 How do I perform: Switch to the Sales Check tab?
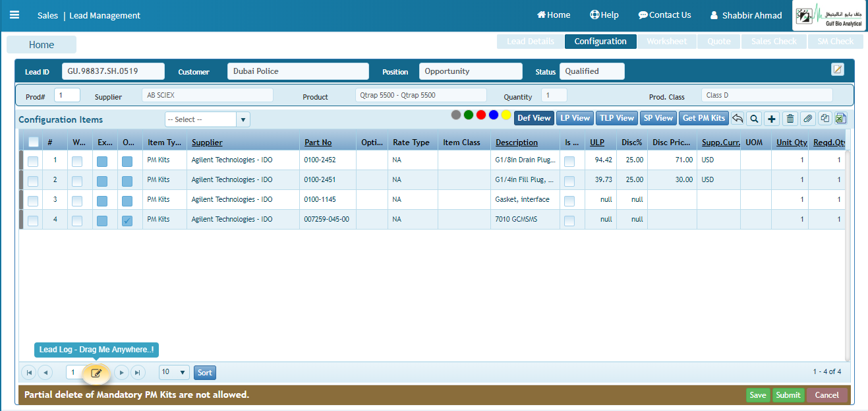pos(774,41)
